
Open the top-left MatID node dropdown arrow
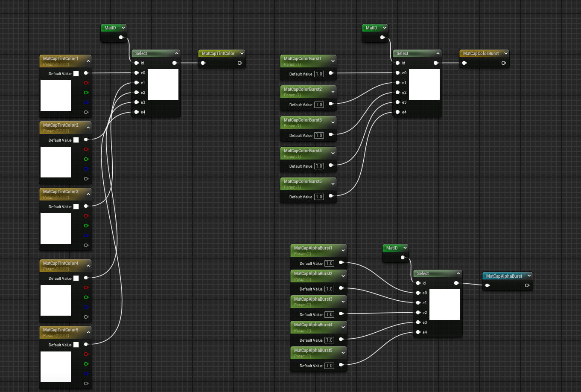123,28
